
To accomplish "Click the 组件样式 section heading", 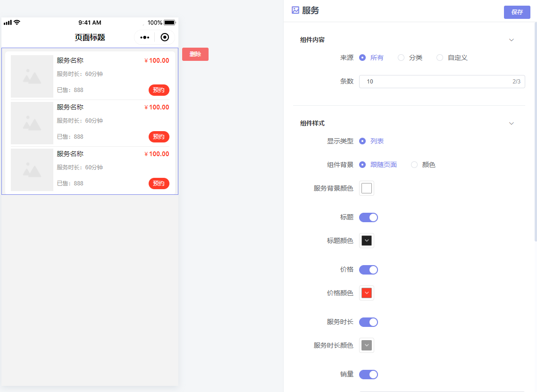I will (312, 123).
